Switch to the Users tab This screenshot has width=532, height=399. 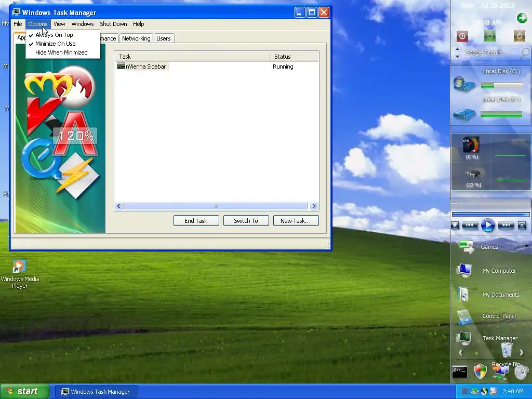tap(164, 38)
